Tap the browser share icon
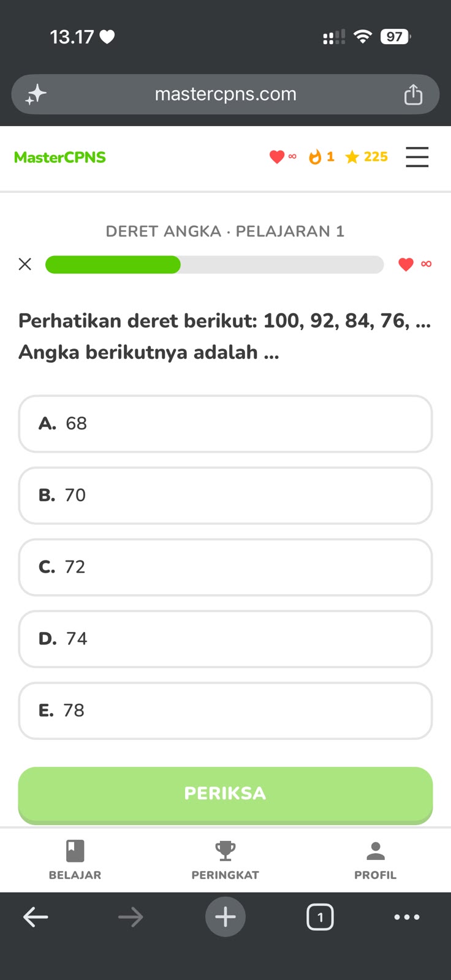Image resolution: width=451 pixels, height=980 pixels. (413, 94)
